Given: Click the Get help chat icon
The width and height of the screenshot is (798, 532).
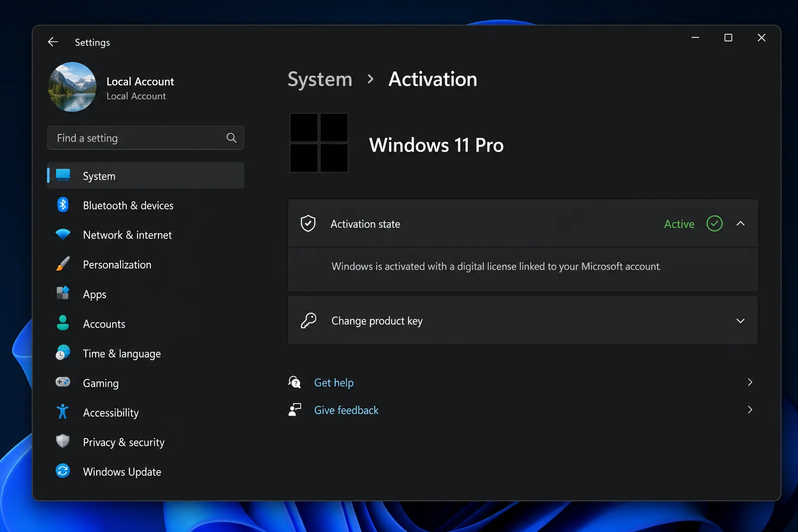Looking at the screenshot, I should point(295,382).
